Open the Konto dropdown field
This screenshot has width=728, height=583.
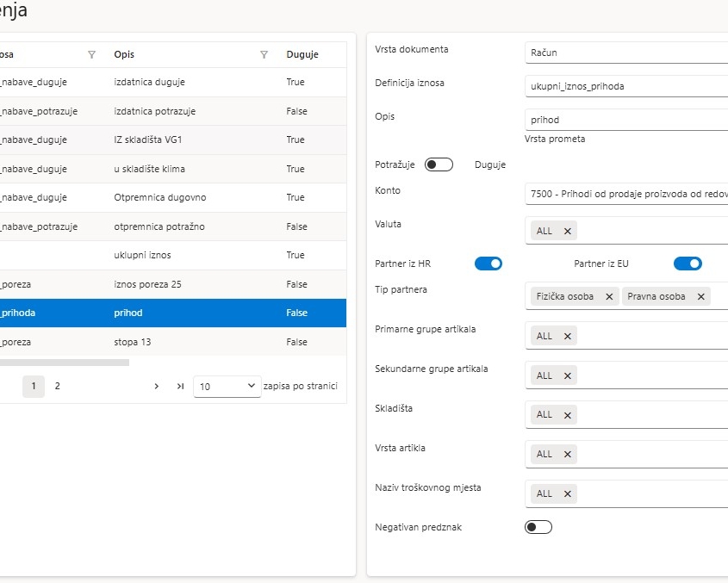point(625,195)
